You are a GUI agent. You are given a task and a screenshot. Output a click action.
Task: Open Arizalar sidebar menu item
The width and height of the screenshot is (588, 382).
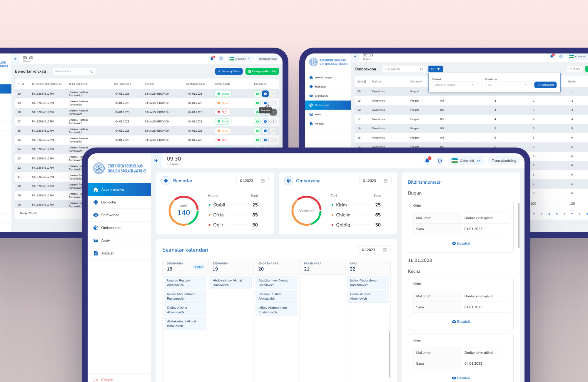(107, 253)
